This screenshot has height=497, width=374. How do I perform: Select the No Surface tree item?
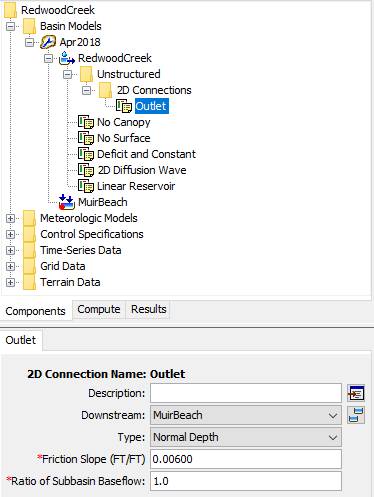click(124, 138)
